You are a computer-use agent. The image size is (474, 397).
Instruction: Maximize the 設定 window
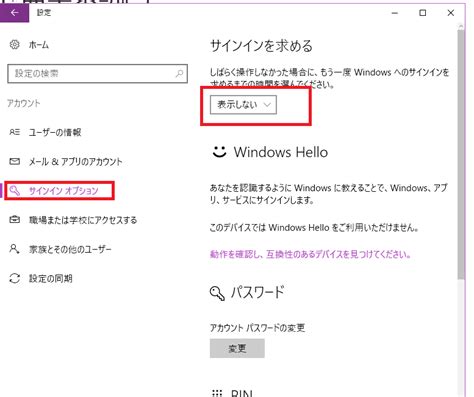(x=423, y=13)
